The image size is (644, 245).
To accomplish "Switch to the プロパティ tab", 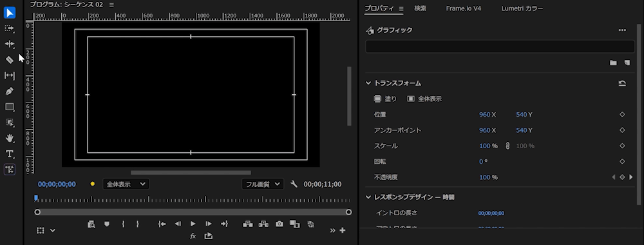I will click(x=379, y=8).
